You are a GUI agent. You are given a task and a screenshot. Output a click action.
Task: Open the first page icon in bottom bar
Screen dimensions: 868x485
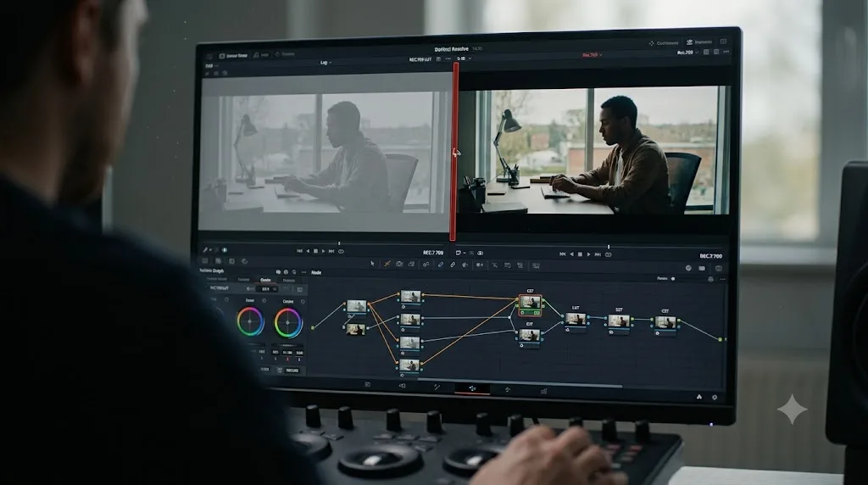tap(368, 384)
